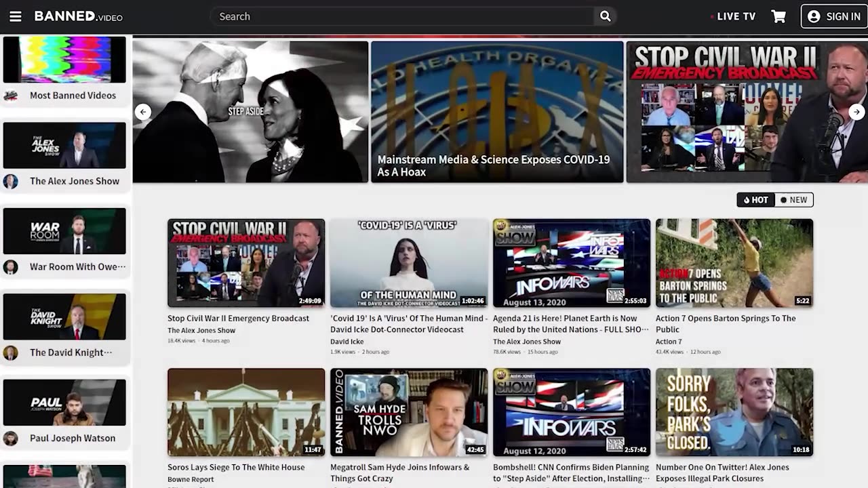Click Paul Joseph Watson avatar icon
Viewport: 868px width, 488px height.
11,439
